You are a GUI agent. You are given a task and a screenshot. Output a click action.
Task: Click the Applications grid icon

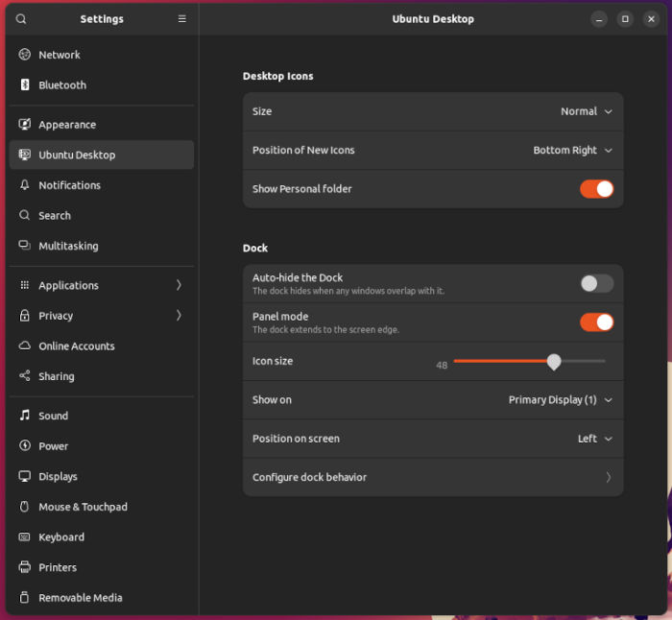(x=24, y=285)
